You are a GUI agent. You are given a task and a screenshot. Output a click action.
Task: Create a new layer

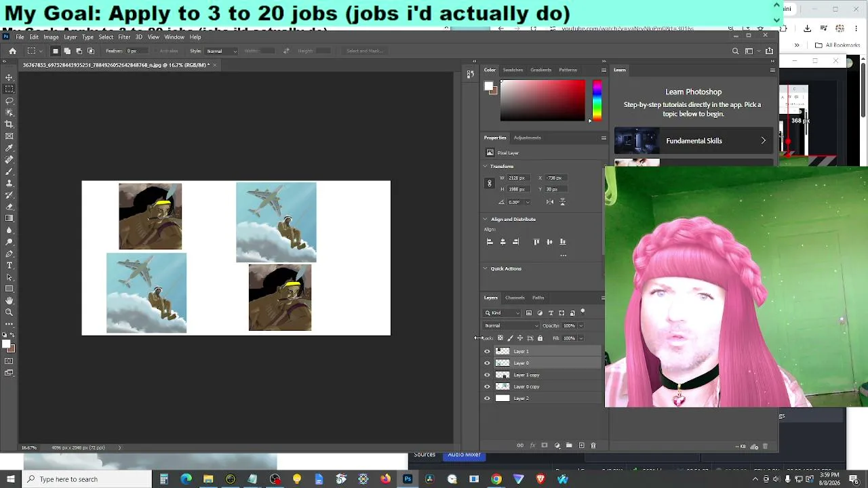581,445
